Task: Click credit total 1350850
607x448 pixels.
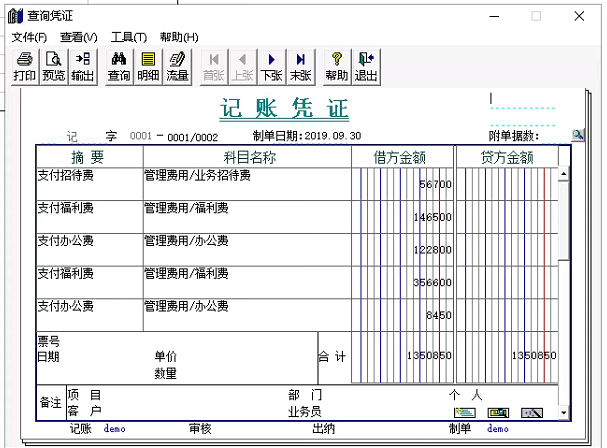Action: click(x=534, y=355)
